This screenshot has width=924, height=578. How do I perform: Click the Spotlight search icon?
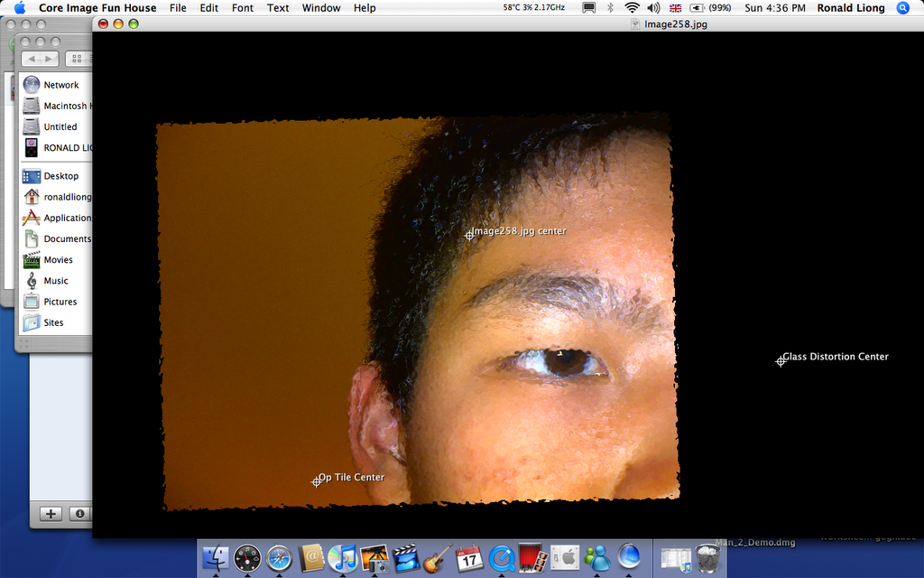click(902, 7)
